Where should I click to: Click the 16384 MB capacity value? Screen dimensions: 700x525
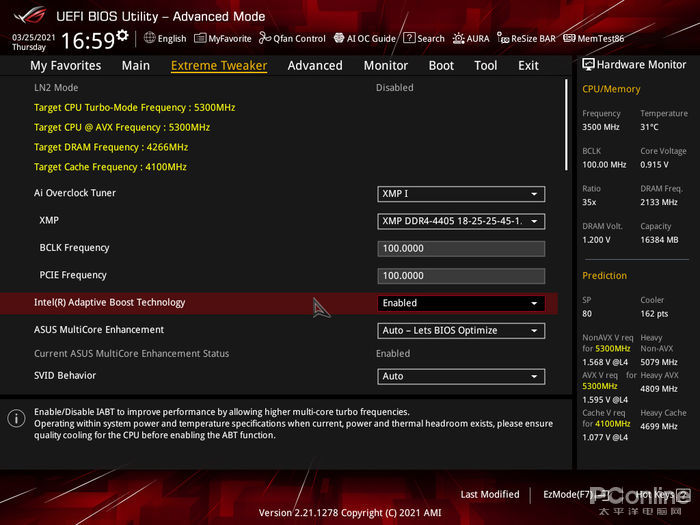(x=659, y=240)
